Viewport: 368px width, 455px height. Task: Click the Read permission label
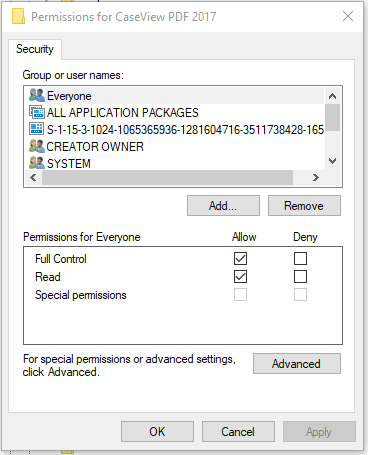(x=48, y=277)
